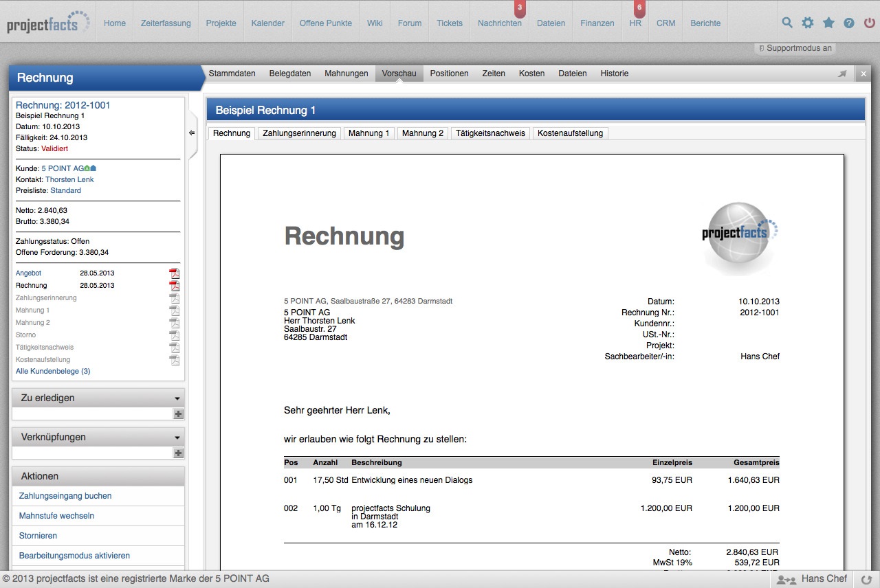
Task: Click the red badge 3 above Nachrichten
Action: [520, 8]
